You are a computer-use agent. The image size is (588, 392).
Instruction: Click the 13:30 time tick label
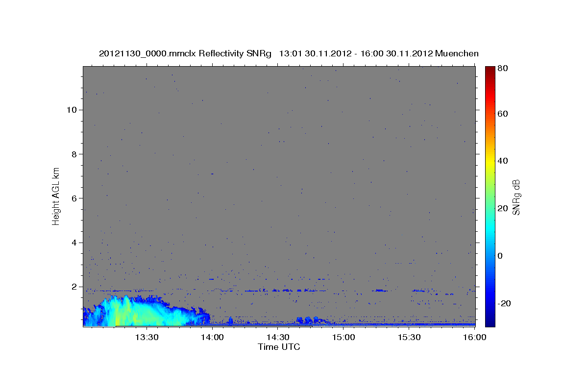click(147, 337)
